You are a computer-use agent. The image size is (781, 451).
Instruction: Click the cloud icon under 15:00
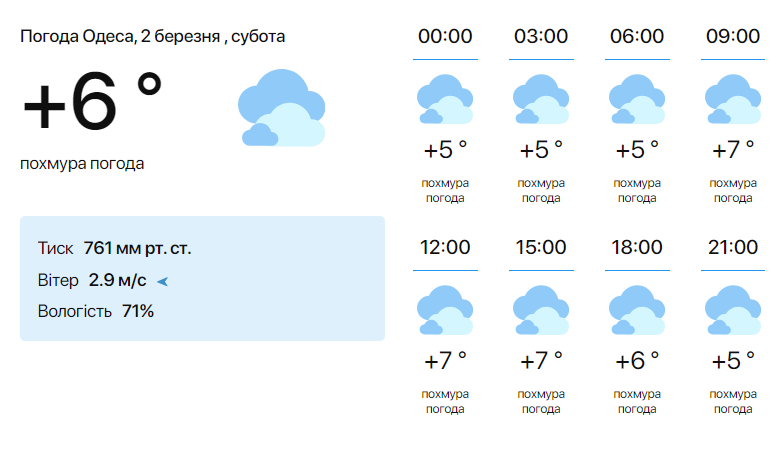pyautogui.click(x=541, y=310)
